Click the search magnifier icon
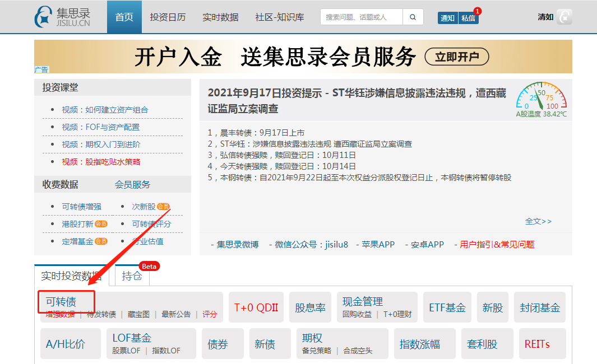 pyautogui.click(x=413, y=17)
